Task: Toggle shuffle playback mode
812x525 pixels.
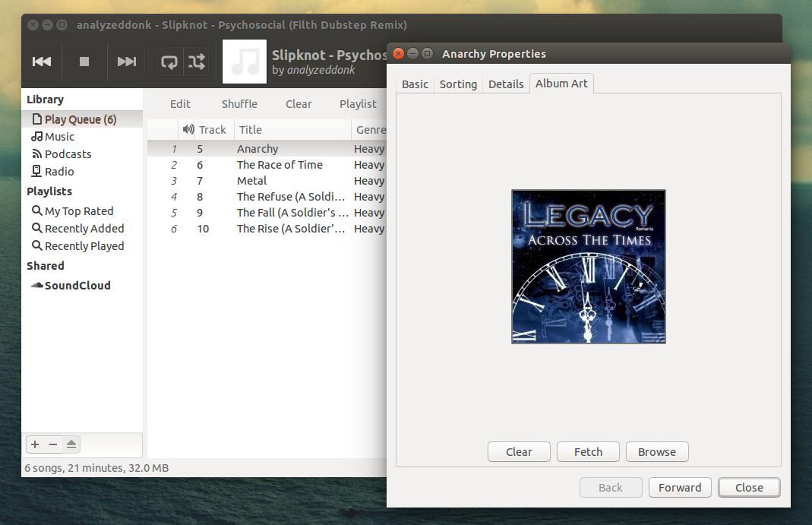Action: (197, 62)
